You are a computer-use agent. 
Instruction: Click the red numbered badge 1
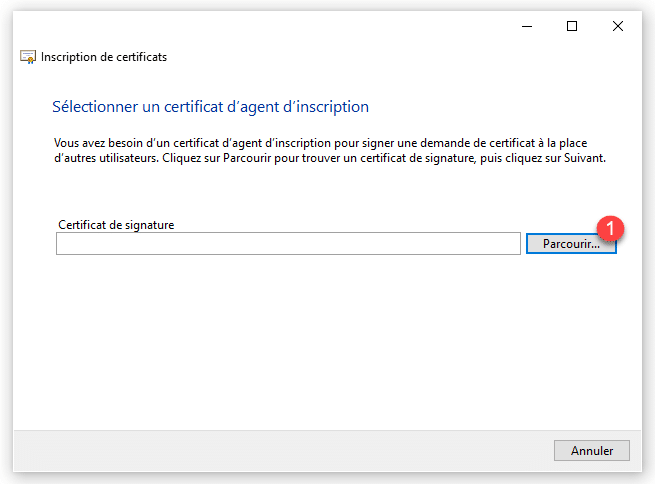[609, 227]
